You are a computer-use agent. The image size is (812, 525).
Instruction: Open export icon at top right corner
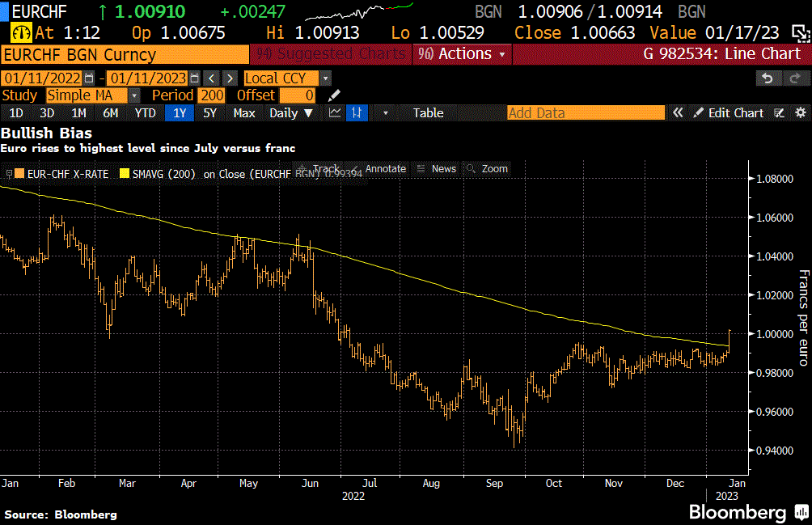801,33
